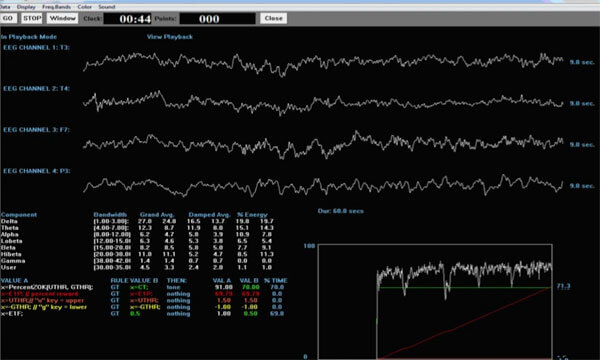The width and height of the screenshot is (600, 360).
Task: Click the 'In Playback Mode' status text
Action: point(29,37)
